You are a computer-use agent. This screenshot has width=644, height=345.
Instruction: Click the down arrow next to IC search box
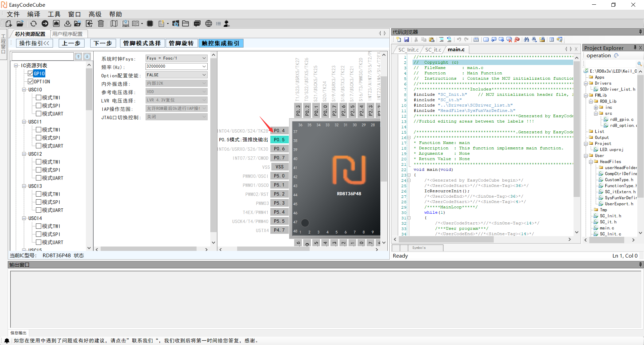pyautogui.click(x=87, y=56)
